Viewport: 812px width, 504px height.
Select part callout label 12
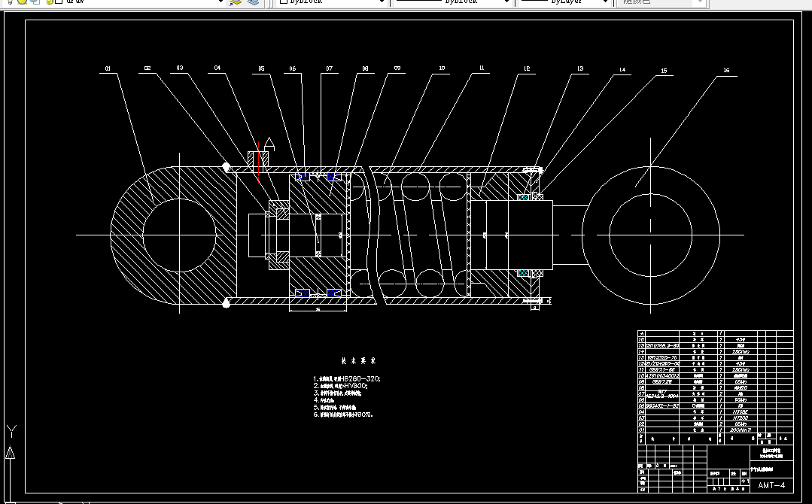coord(528,68)
